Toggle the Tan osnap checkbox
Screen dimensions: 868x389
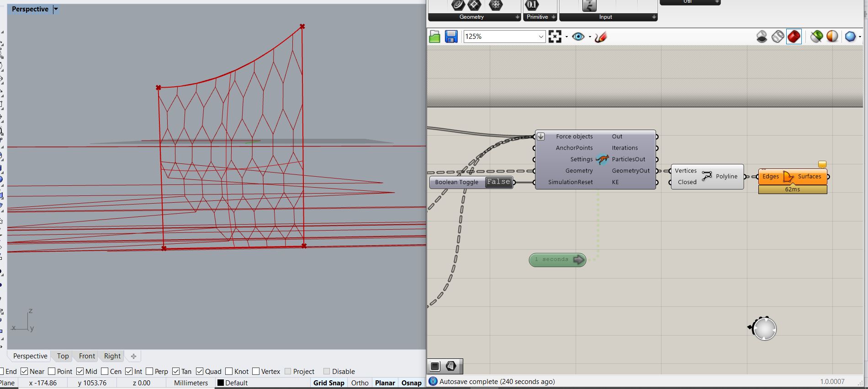(x=176, y=371)
